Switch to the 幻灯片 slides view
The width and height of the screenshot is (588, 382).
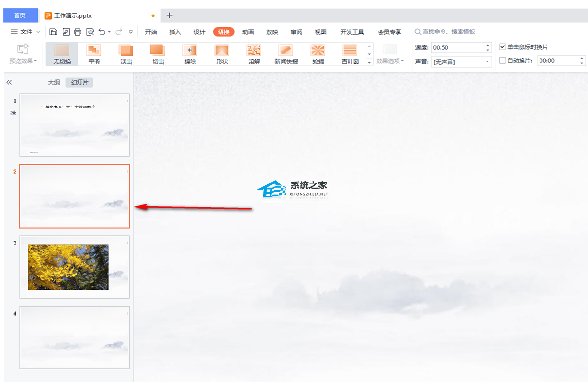(79, 82)
